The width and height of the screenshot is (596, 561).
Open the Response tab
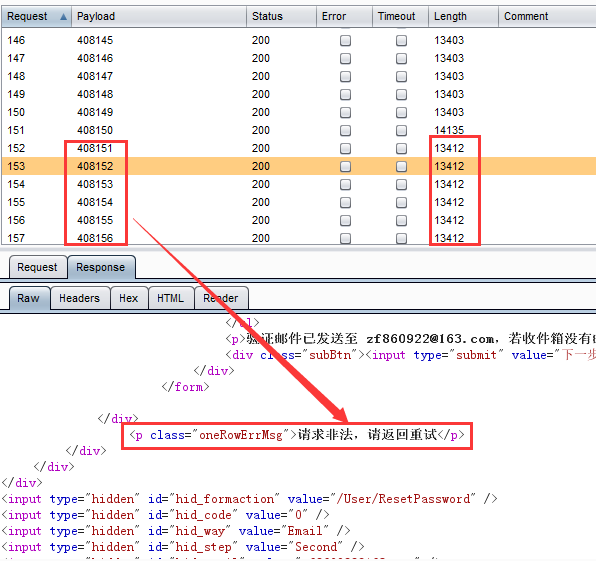pos(101,267)
